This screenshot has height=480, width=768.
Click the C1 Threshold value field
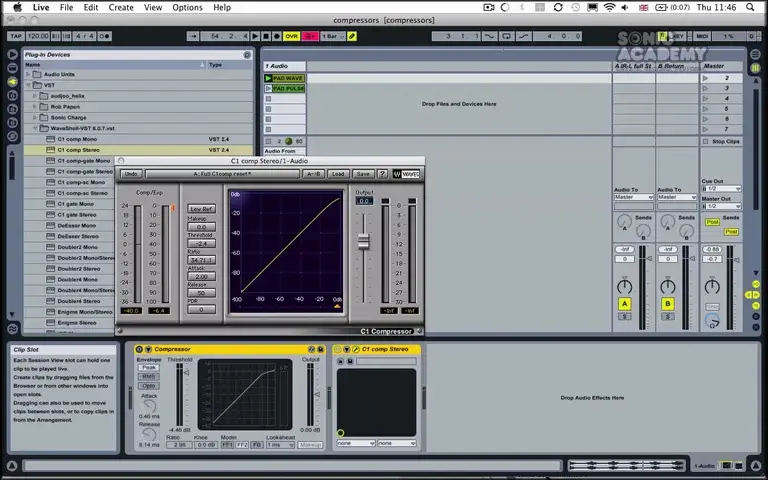(201, 243)
